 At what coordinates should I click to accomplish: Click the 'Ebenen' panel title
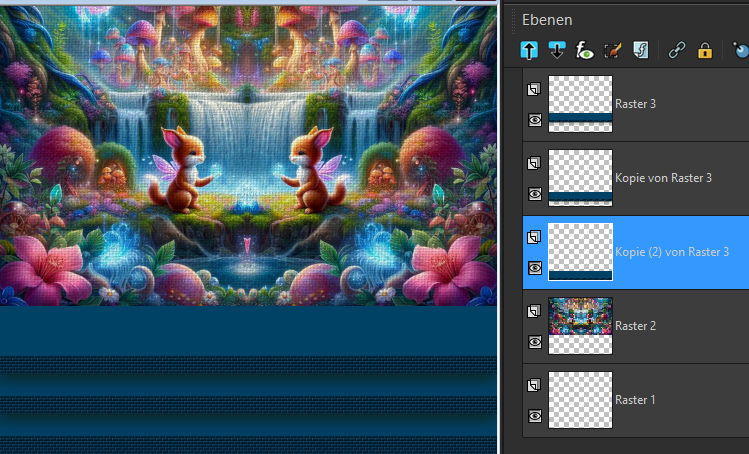(547, 20)
